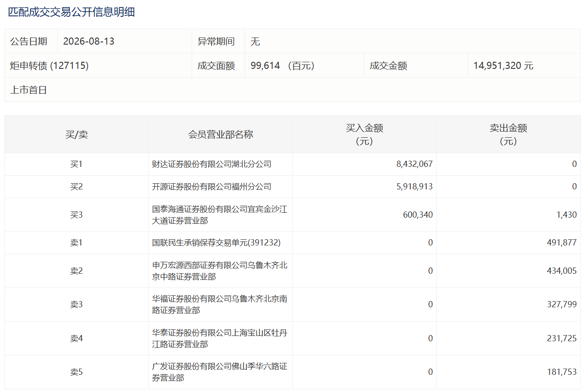
Task: Select 财达证券股份有限公司湖北分公司
Action: click(x=212, y=164)
